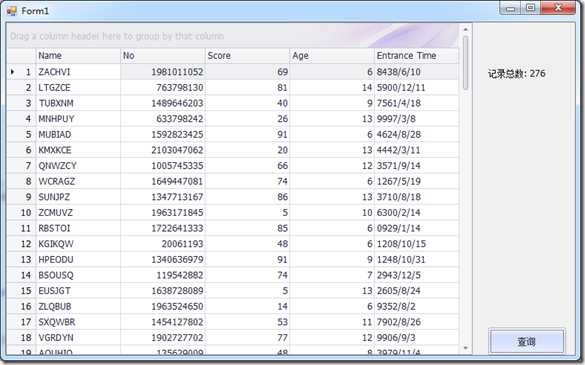Viewport: 585px width, 365px height.
Task: Click the entrance time 1267/5/19
Action: click(x=417, y=181)
